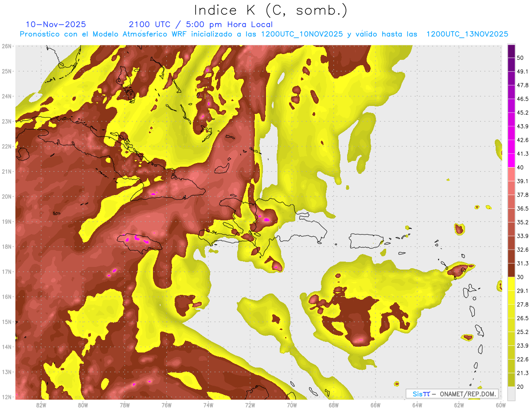Click the '14N' latitude axis label

pos(7,347)
